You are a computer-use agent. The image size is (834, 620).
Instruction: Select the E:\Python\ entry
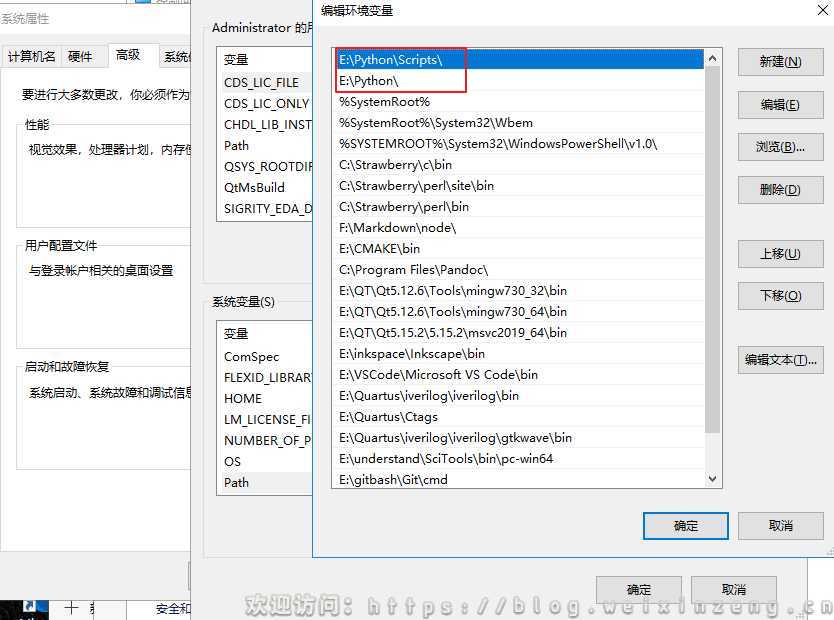click(x=519, y=81)
